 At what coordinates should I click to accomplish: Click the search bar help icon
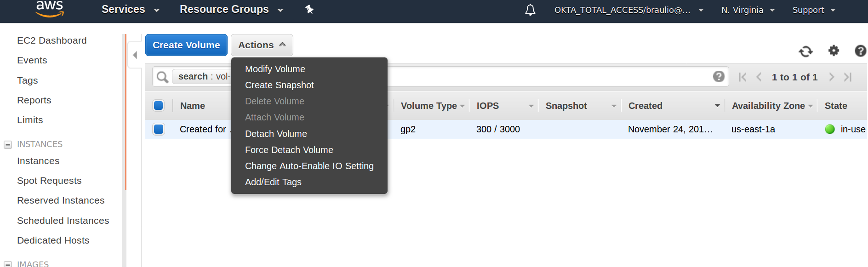(719, 77)
